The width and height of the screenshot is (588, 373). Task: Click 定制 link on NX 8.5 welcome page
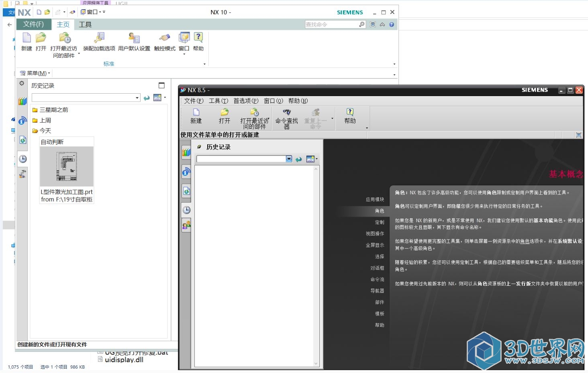pos(380,222)
